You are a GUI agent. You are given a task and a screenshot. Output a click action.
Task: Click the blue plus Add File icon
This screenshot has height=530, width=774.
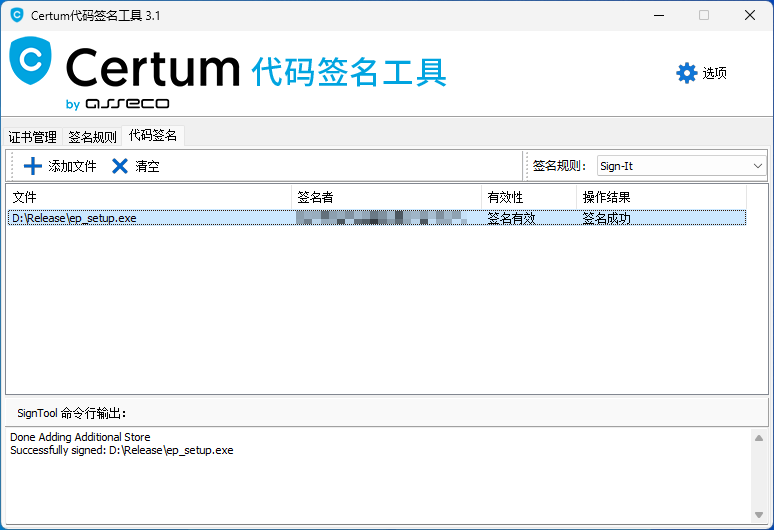tap(33, 166)
